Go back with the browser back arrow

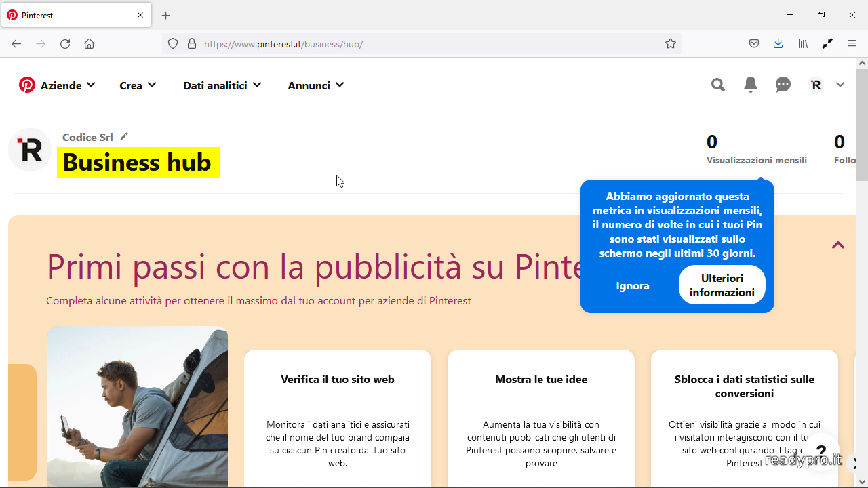(16, 44)
